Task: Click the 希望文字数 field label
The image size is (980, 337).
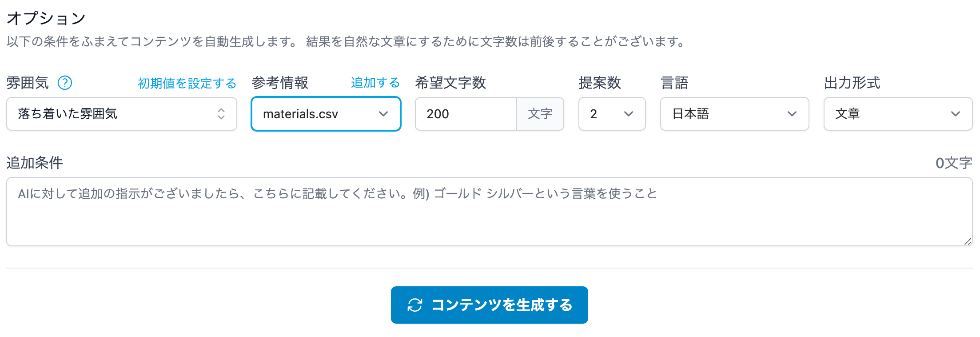Action: [x=450, y=83]
